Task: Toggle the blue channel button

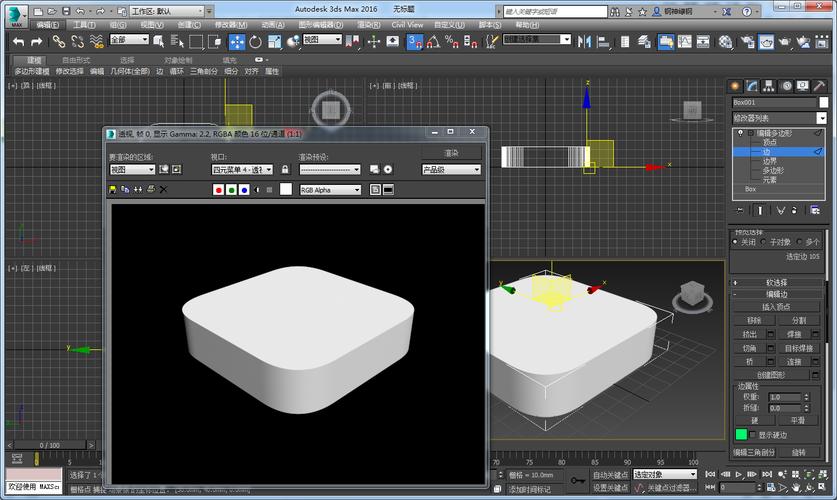Action: [x=244, y=189]
